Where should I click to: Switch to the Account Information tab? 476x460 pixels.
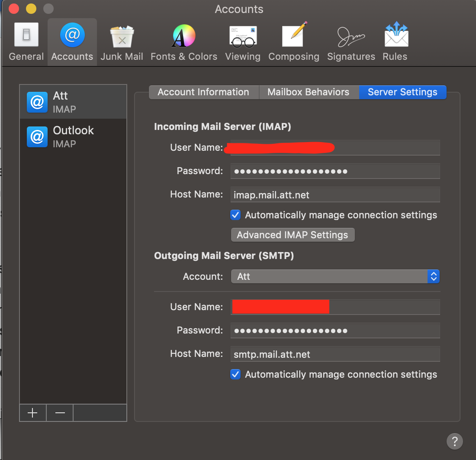click(204, 92)
